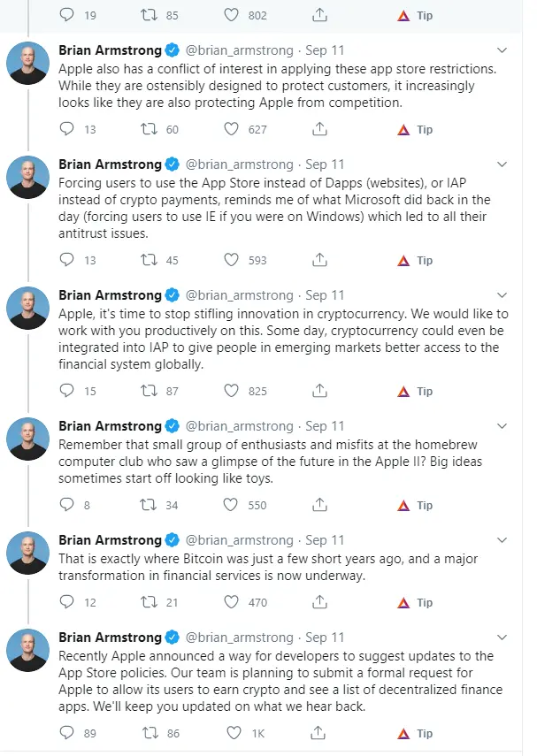This screenshot has width=537, height=756.
Task: Open the Sep 11 timestamp on Microsoft tweet
Action: tap(325, 164)
